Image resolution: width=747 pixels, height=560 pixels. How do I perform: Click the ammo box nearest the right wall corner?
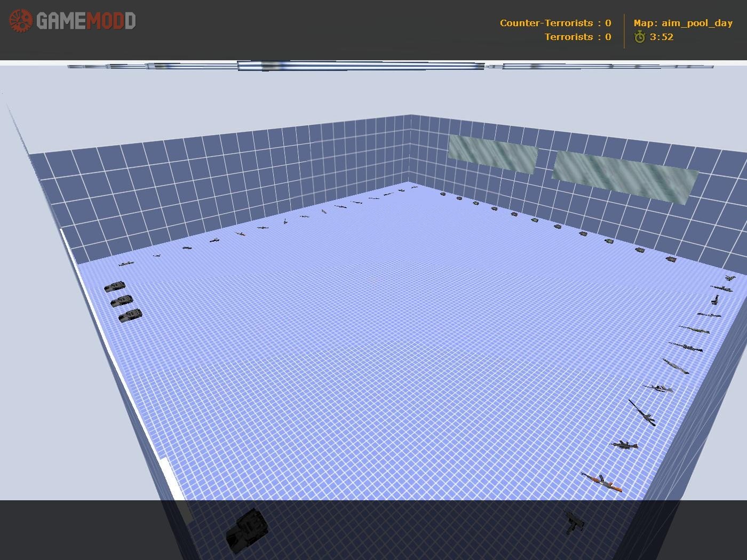coord(671,260)
